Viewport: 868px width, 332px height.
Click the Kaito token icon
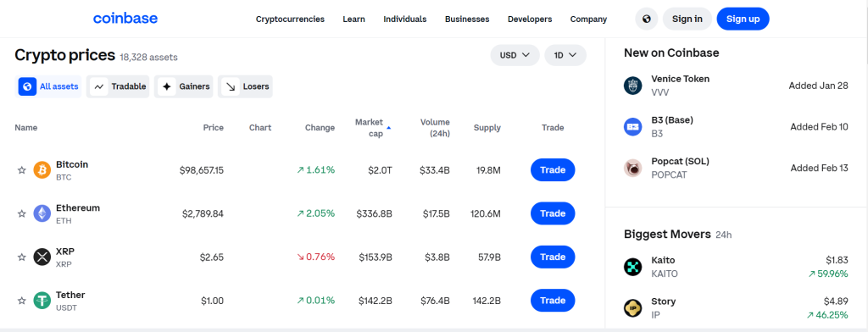coord(632,267)
